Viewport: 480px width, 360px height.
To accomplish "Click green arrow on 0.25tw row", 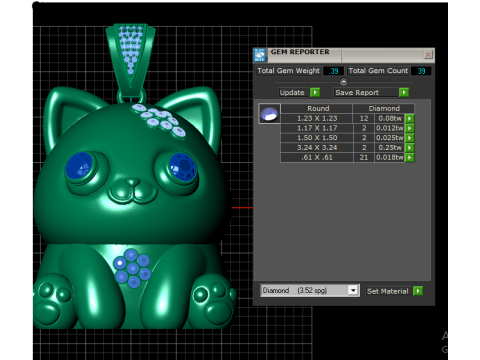I will pyautogui.click(x=410, y=147).
